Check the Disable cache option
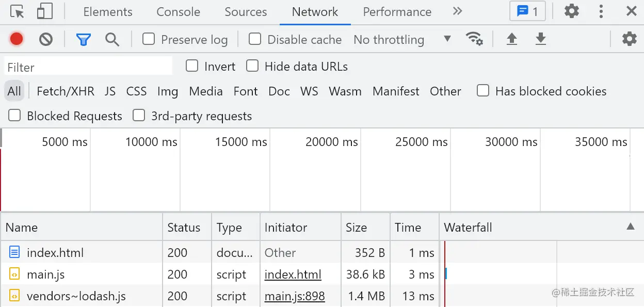Screen dimensions: 644x307 pos(255,39)
